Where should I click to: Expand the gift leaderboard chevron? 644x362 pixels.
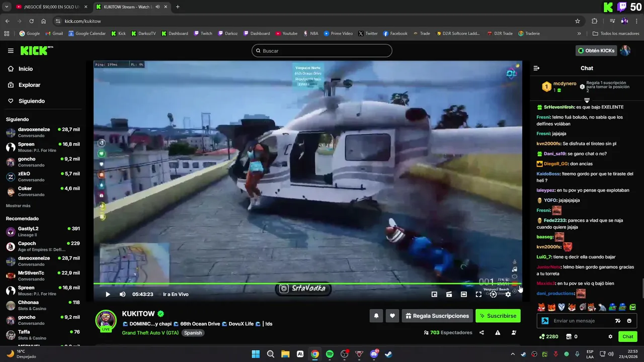pyautogui.click(x=587, y=100)
